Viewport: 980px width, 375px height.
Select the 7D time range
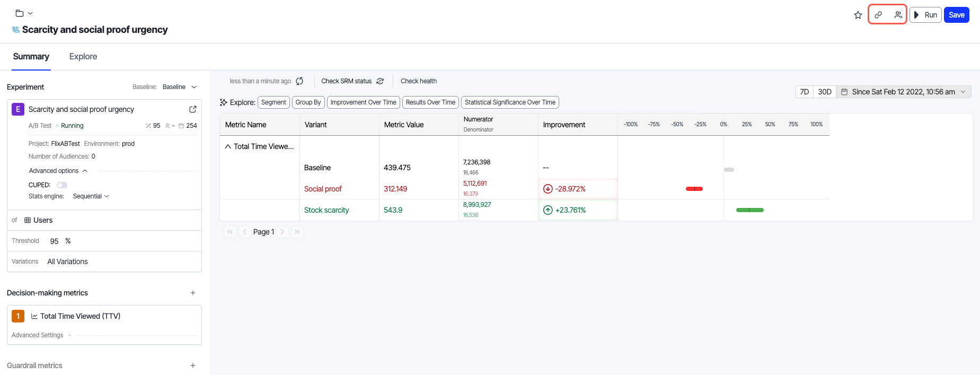point(804,92)
